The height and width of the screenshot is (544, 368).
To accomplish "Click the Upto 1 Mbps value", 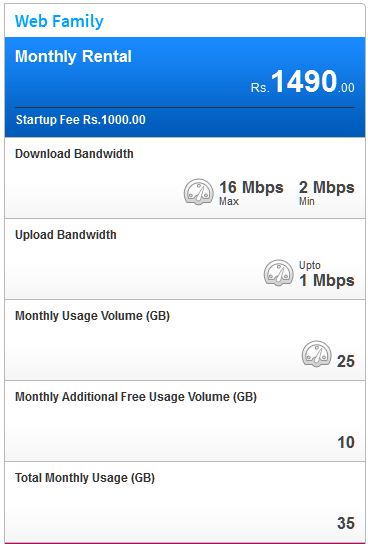I will (327, 274).
